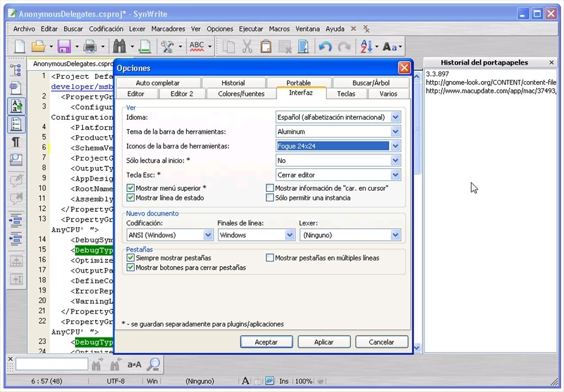
Task: Click the line numbers sidebar icon
Action: coord(16,124)
